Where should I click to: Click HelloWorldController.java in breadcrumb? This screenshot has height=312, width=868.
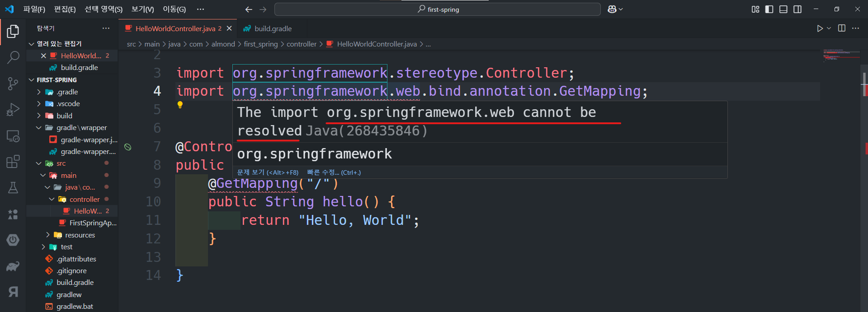coord(377,44)
